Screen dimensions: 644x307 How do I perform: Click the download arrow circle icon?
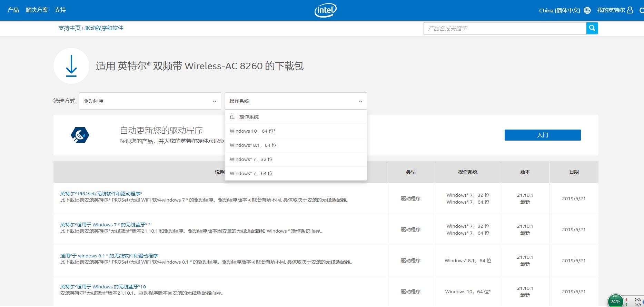(71, 66)
